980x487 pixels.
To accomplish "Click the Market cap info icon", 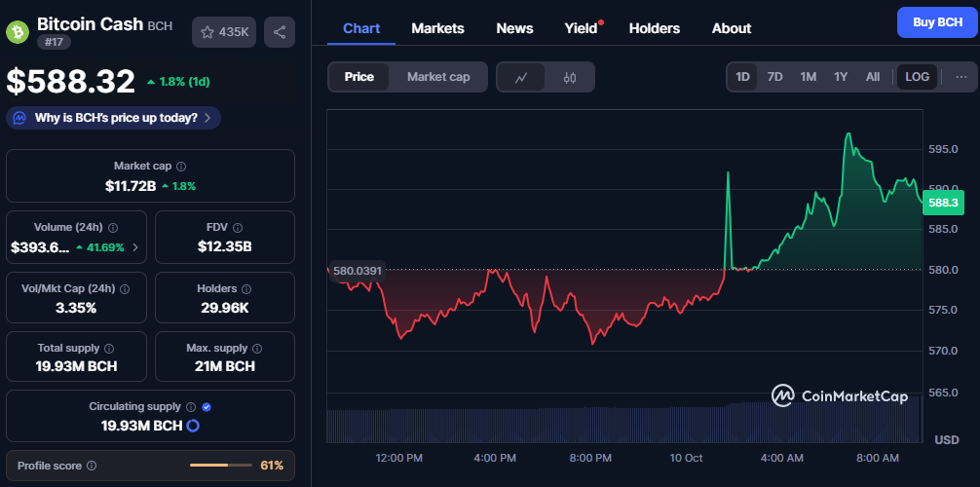I will coord(181,167).
